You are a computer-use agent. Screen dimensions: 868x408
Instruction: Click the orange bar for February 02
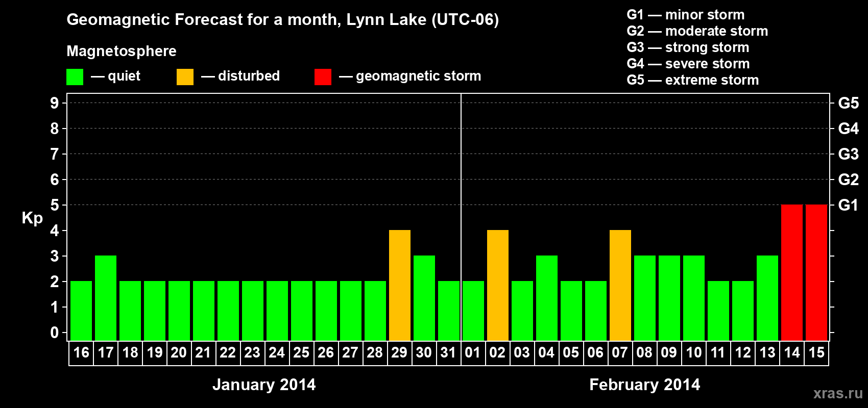498,285
